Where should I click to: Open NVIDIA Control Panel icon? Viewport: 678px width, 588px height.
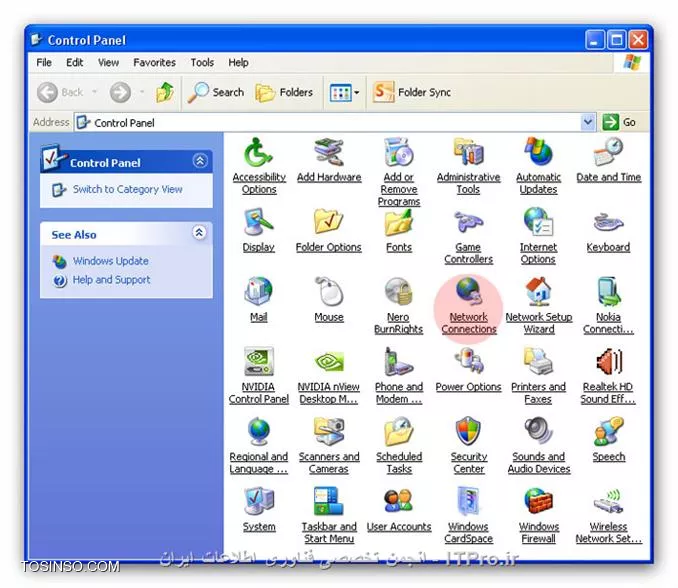(259, 376)
